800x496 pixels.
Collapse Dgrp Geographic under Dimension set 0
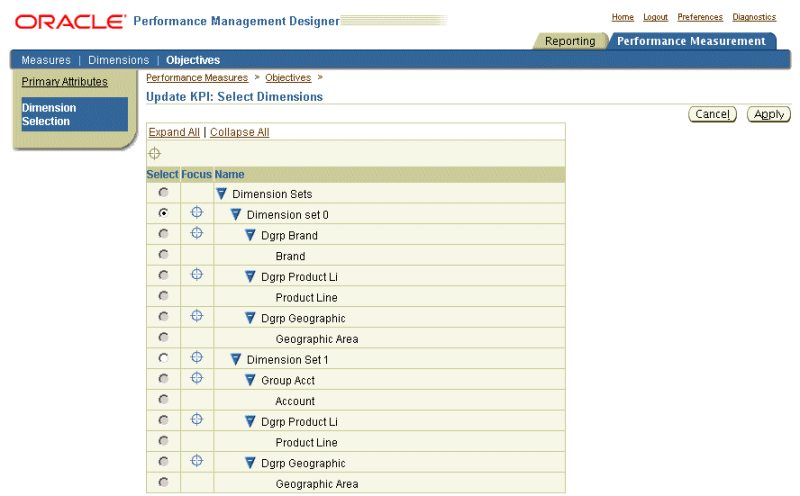(x=250, y=318)
